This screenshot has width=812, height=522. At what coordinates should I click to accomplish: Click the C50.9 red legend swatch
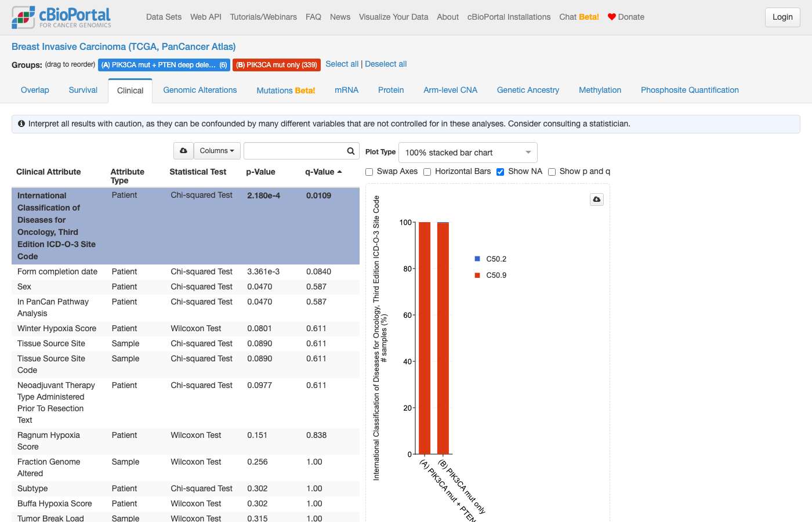click(x=477, y=275)
